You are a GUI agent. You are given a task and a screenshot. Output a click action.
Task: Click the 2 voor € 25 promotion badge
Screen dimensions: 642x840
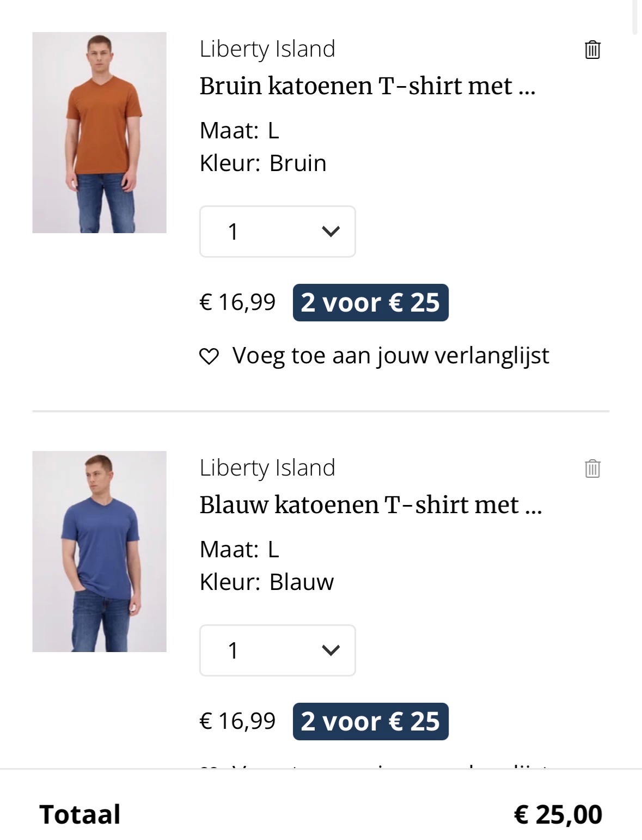pos(370,302)
